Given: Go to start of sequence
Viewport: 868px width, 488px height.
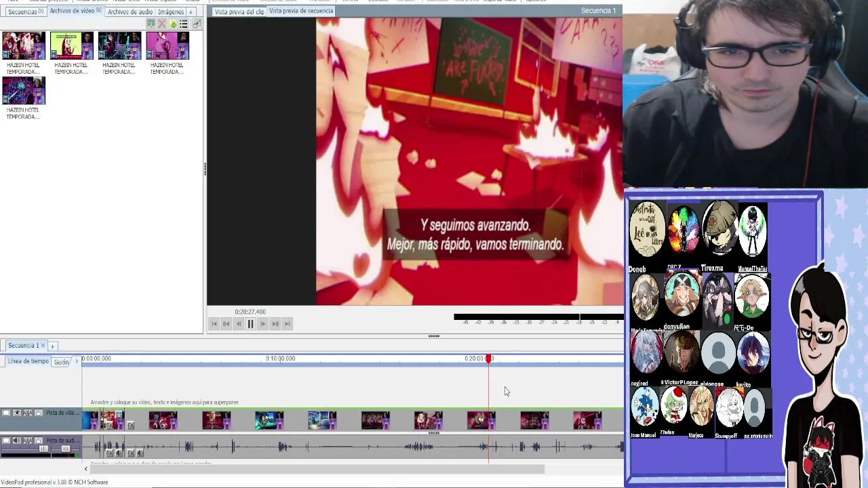Looking at the screenshot, I should [x=214, y=324].
